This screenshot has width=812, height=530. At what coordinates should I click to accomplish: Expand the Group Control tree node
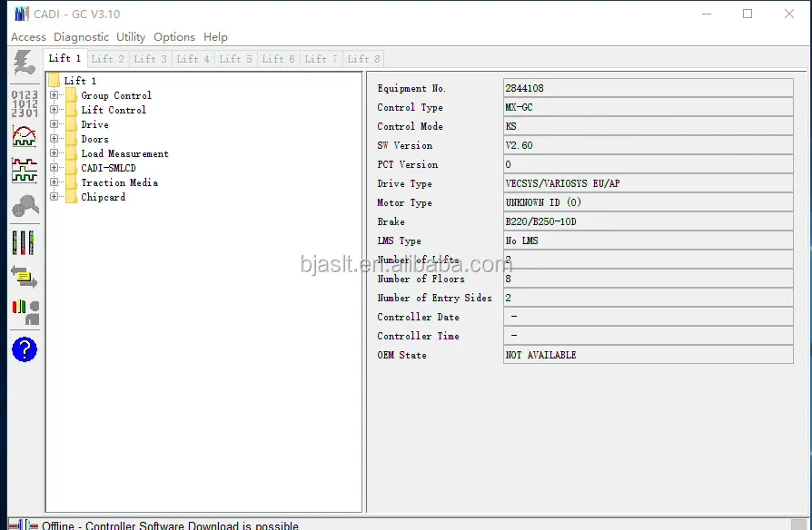tap(54, 95)
